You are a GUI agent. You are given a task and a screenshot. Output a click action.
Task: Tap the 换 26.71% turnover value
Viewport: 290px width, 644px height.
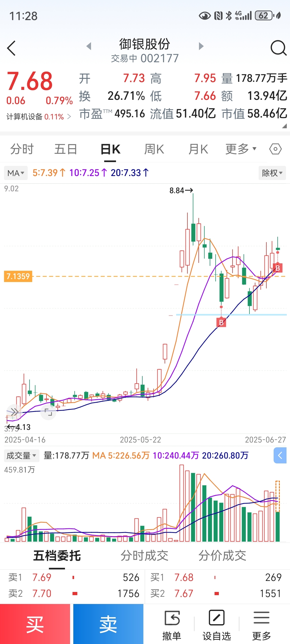126,96
